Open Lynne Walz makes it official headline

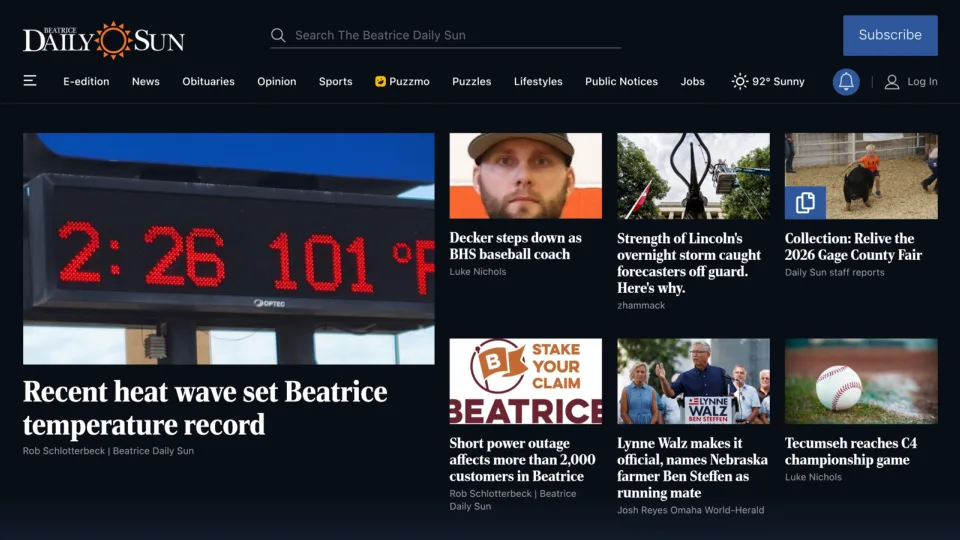[x=692, y=468]
